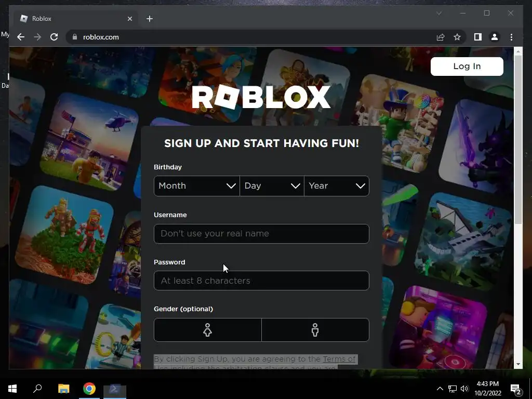Minimize the Chrome window

(463, 13)
